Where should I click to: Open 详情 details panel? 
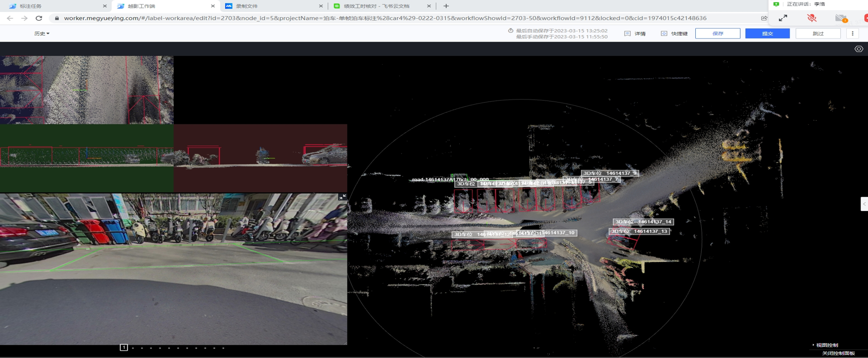[x=635, y=34]
